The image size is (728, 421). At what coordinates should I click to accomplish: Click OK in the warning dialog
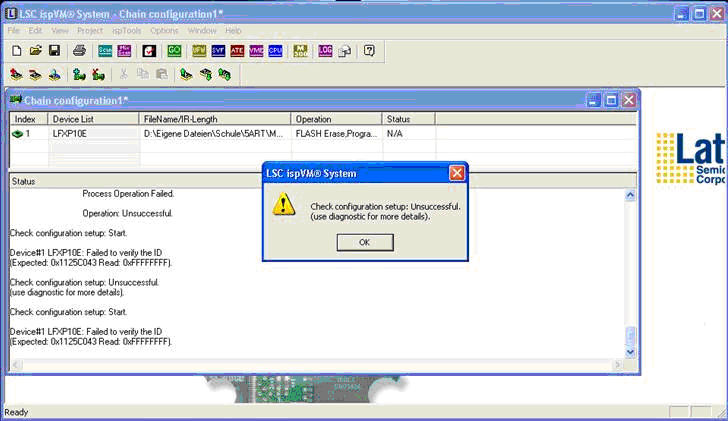(x=365, y=242)
